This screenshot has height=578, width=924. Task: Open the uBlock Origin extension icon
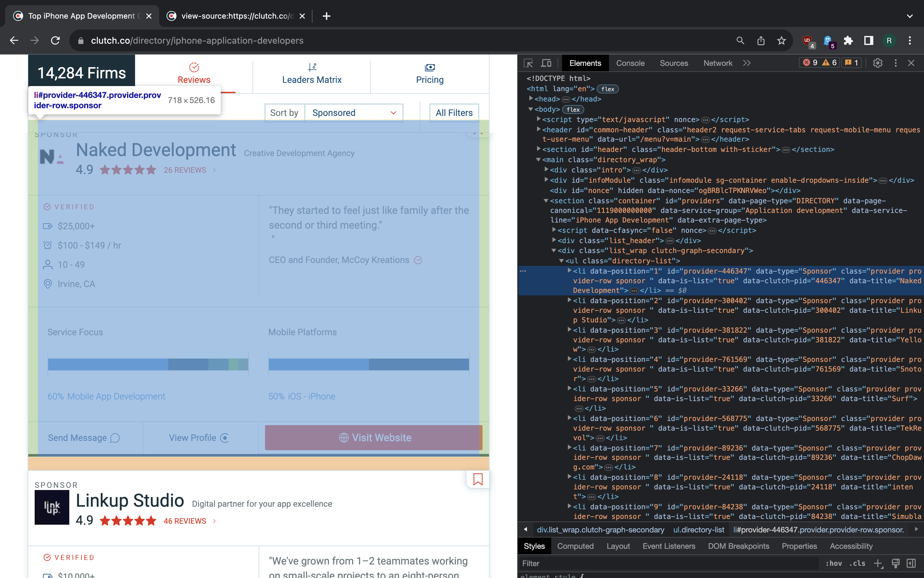pyautogui.click(x=808, y=41)
